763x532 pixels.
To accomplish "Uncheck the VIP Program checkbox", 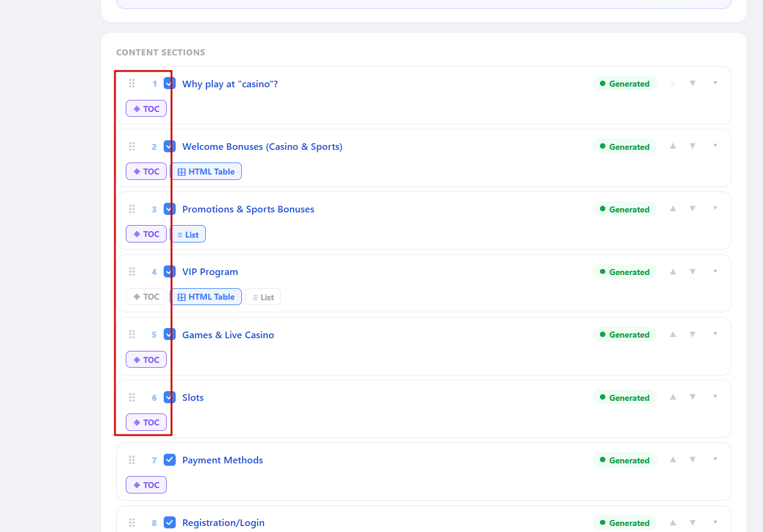I will point(170,271).
